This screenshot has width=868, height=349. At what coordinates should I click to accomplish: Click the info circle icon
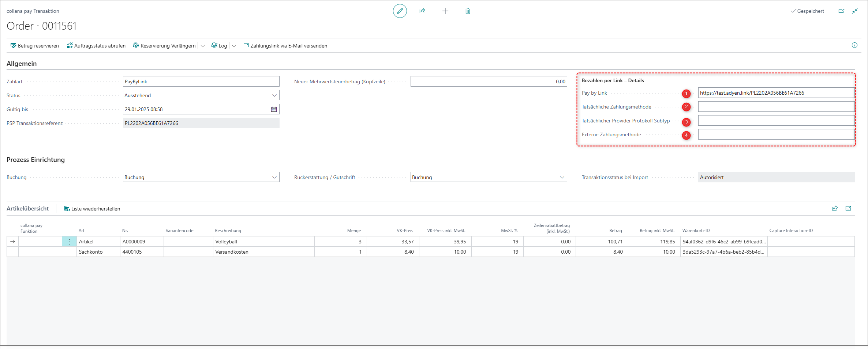click(854, 45)
